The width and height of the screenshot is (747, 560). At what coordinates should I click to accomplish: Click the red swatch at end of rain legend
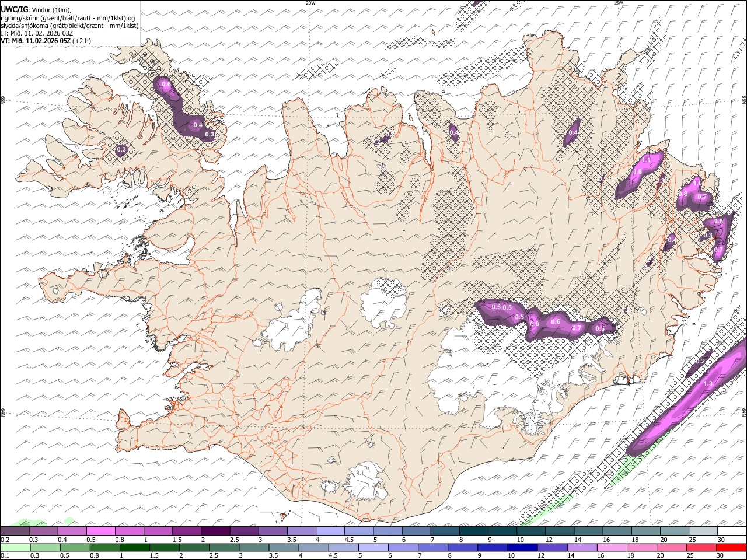click(731, 548)
